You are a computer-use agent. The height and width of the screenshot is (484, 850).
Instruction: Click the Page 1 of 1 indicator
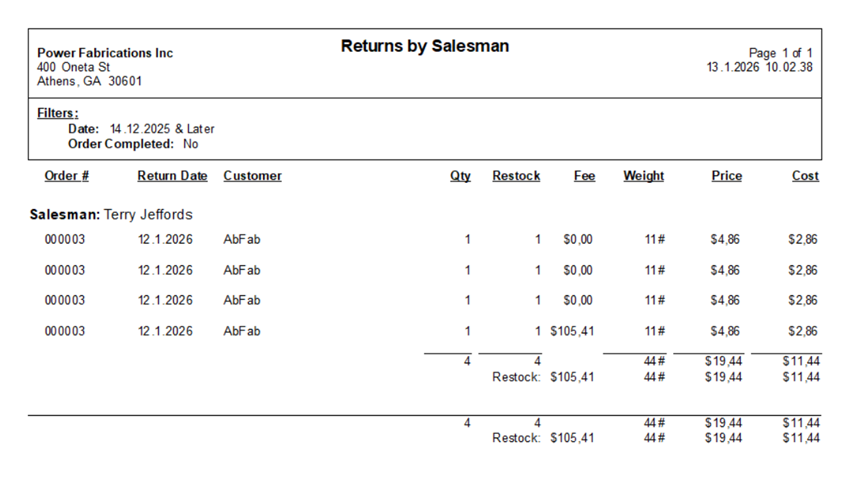(781, 53)
